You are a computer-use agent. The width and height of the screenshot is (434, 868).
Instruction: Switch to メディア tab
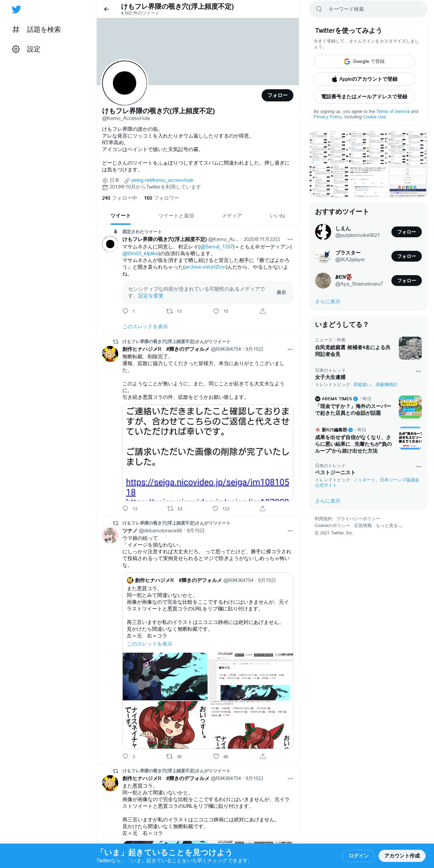(x=232, y=216)
